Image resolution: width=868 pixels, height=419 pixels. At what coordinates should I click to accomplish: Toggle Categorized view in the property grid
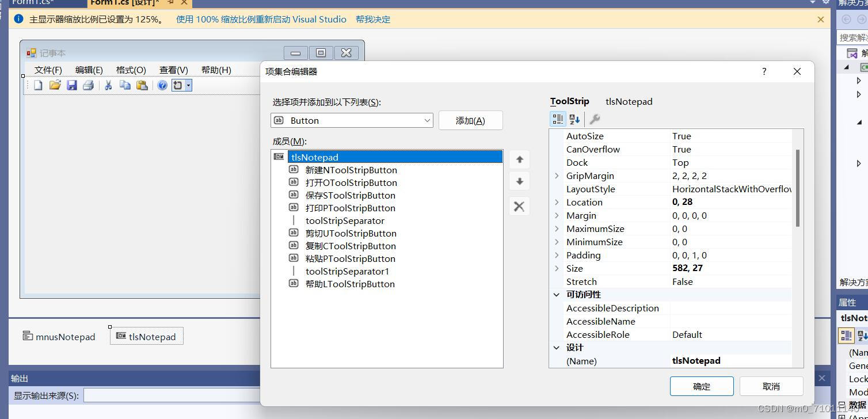(x=557, y=119)
